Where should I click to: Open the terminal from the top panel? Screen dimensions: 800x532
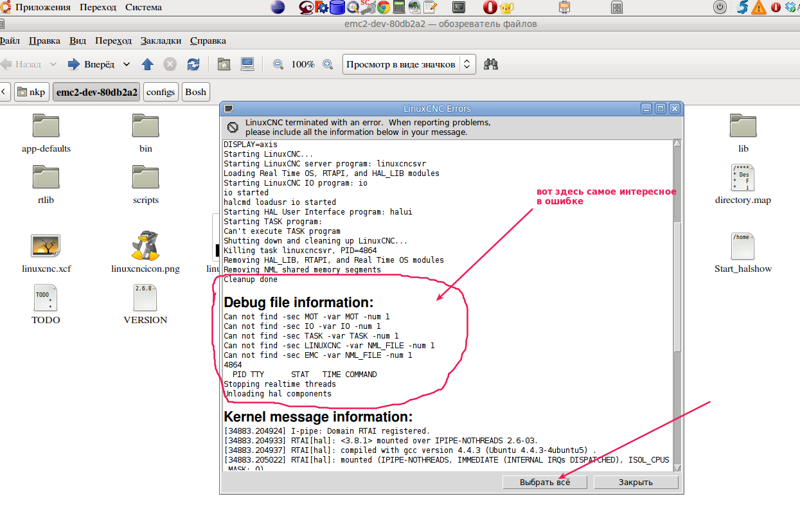tap(459, 8)
